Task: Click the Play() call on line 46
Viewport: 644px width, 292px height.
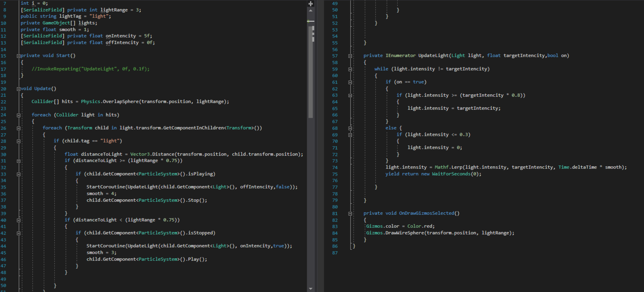Action: (x=197, y=259)
